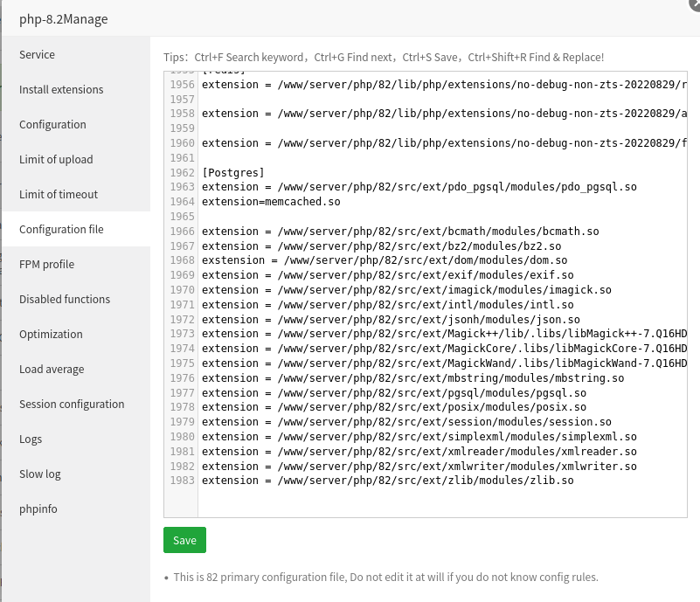700x602 pixels.
Task: View the Load average tab
Action: tap(52, 369)
